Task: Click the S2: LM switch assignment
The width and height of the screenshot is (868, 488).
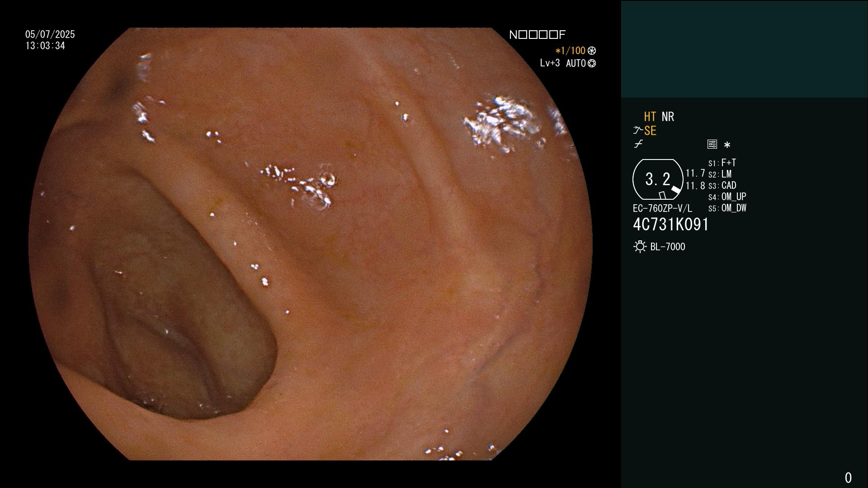Action: [720, 174]
